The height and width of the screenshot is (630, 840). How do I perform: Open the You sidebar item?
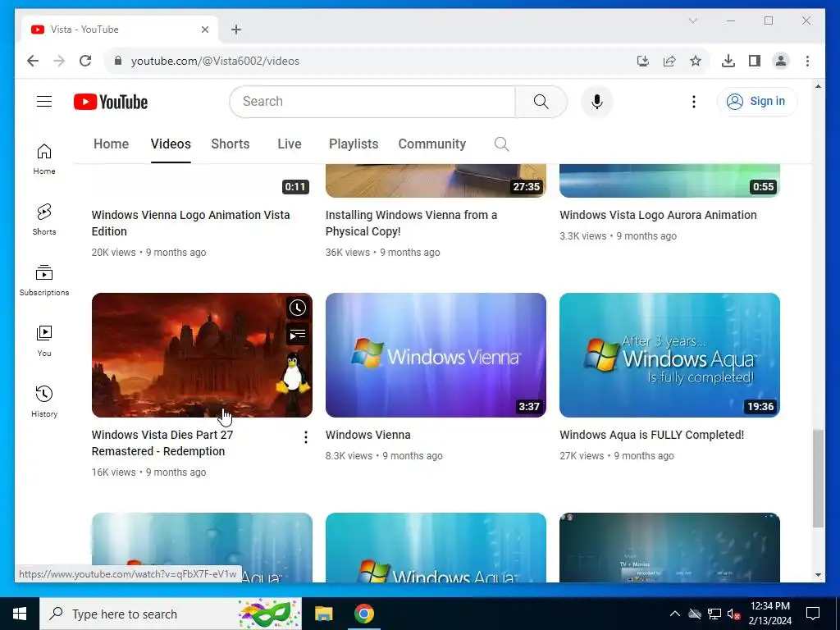(44, 341)
